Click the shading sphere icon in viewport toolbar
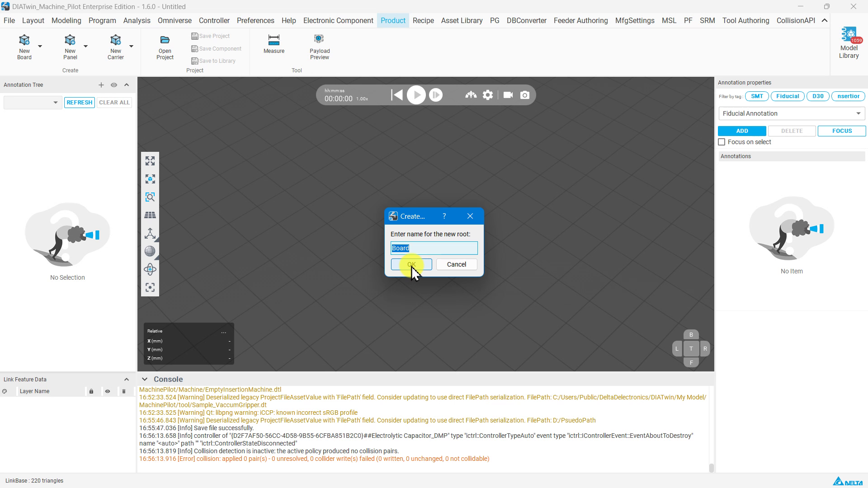868x488 pixels. (x=150, y=251)
